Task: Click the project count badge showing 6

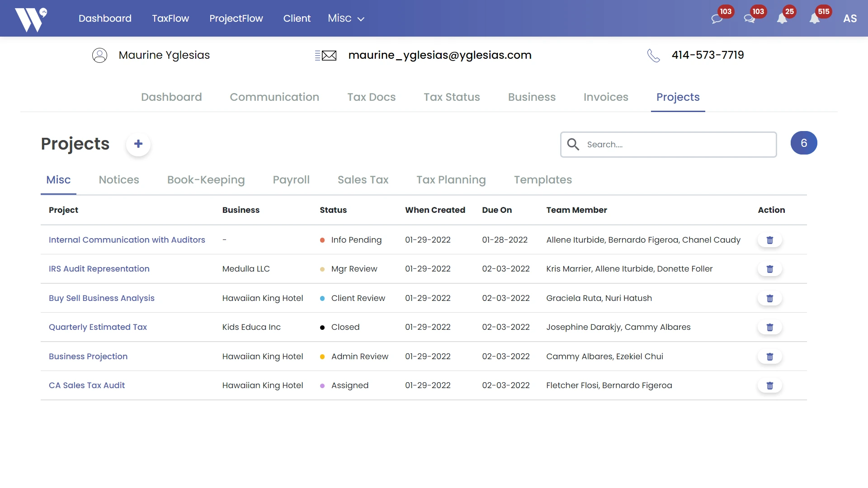Action: pyautogui.click(x=804, y=143)
